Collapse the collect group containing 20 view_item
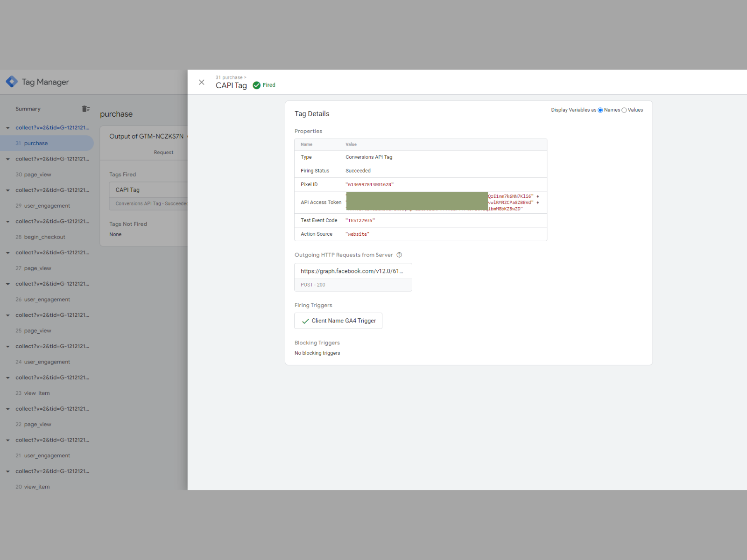The image size is (747, 560). coord(7,471)
